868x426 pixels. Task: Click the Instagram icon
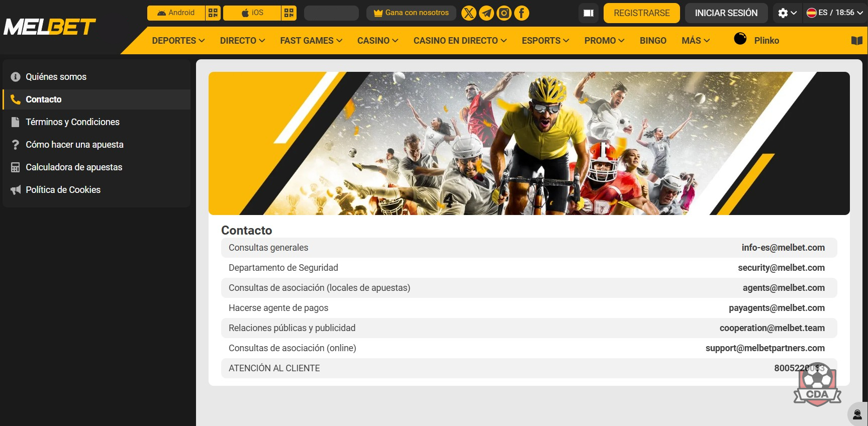point(504,13)
